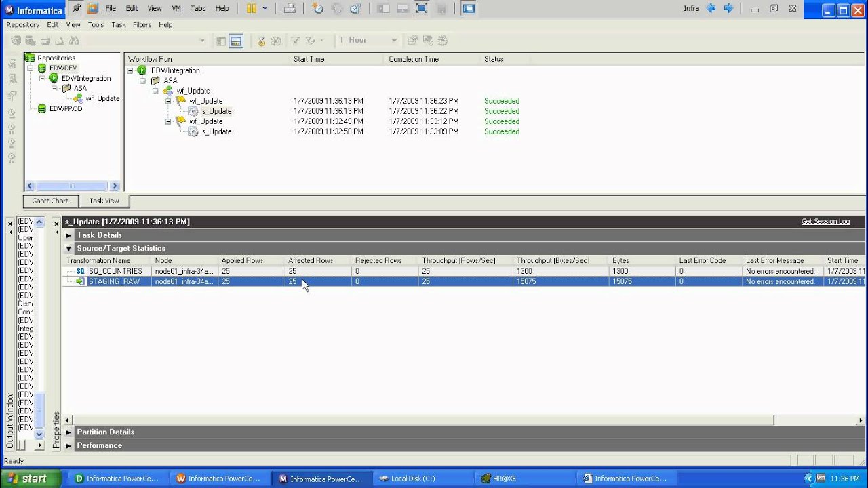Open the Filters menu

click(142, 25)
